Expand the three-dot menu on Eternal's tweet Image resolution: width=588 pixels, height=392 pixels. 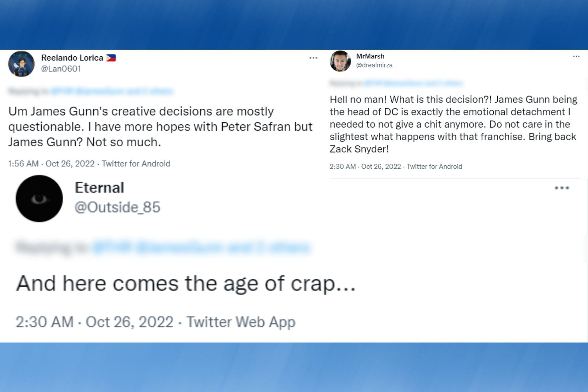coord(562,188)
